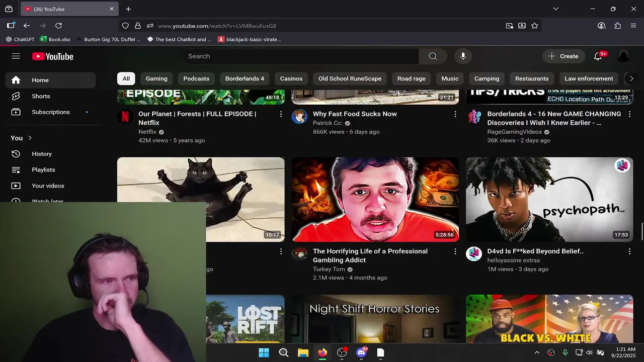
Task: Select the Gaming filter chip
Action: tap(156, 78)
